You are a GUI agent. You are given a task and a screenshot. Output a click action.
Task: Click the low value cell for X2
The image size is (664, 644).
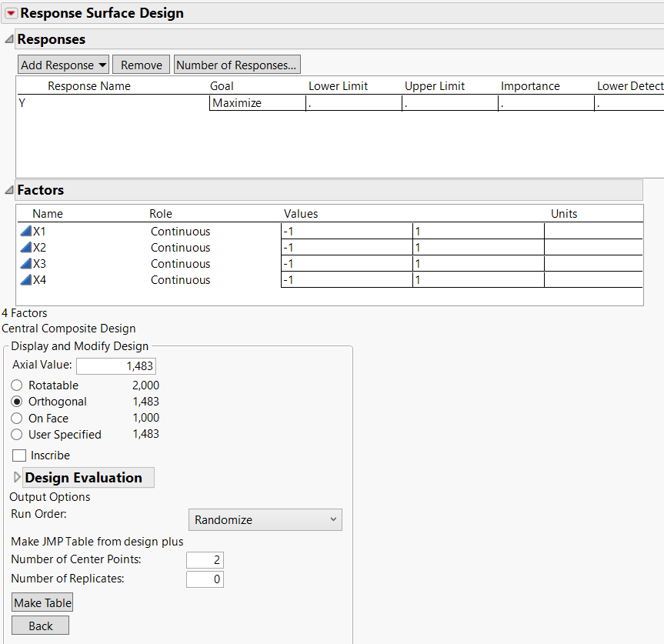(x=347, y=247)
